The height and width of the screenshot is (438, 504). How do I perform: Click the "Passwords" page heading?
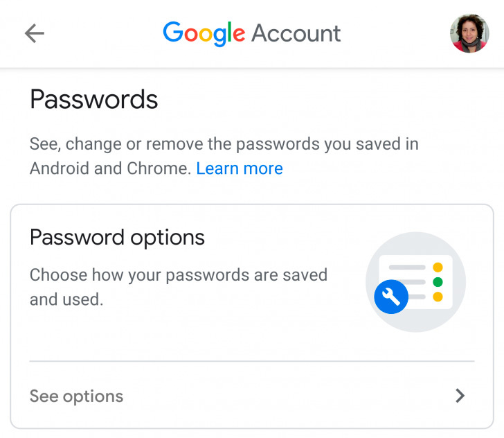[x=94, y=100]
